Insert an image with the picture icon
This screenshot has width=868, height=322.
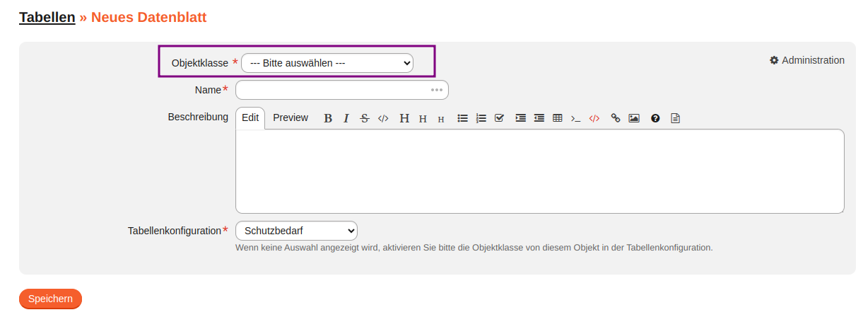tap(634, 118)
